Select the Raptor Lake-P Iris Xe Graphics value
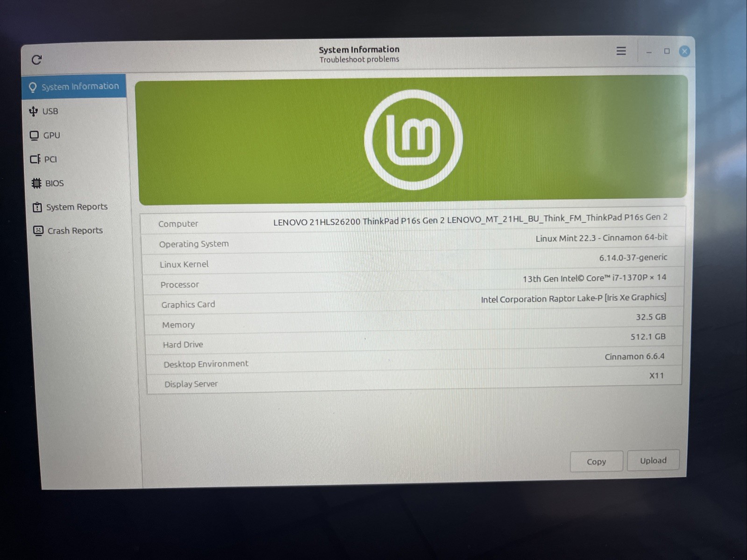The image size is (747, 560). point(574,298)
